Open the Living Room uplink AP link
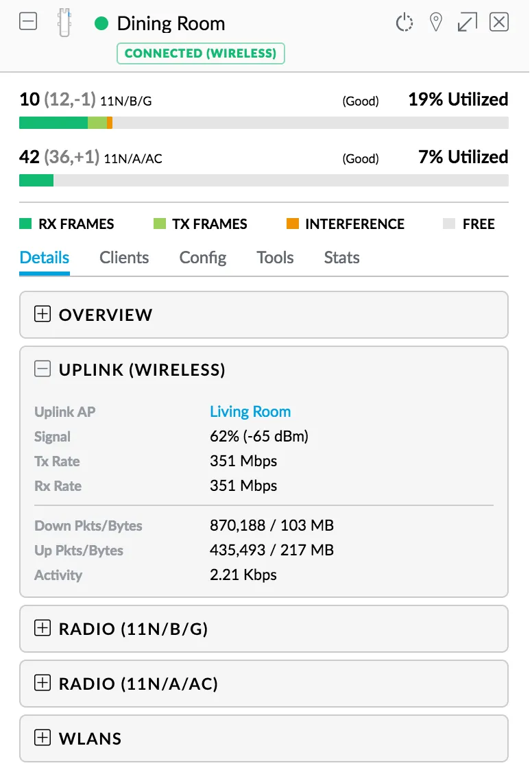532x783 pixels. 250,411
